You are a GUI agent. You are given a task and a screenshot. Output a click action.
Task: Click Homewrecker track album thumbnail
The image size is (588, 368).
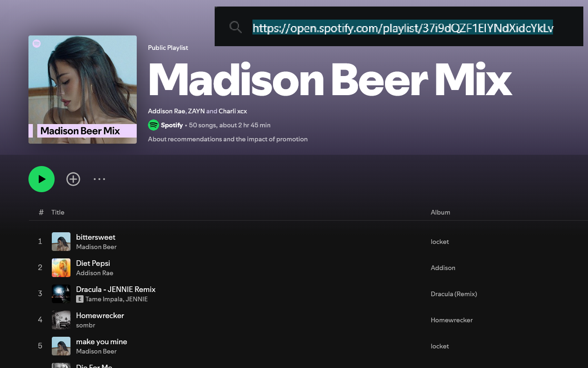click(x=61, y=320)
